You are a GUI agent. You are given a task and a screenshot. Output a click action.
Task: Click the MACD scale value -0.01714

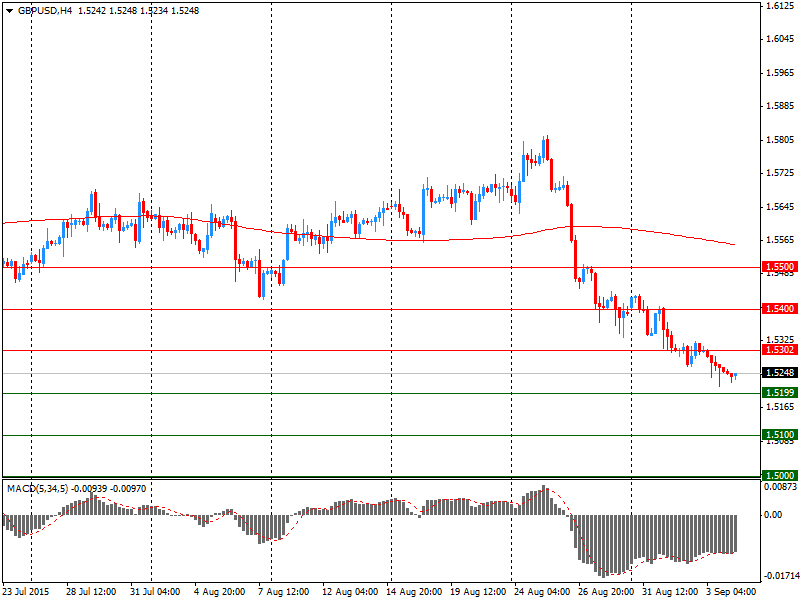pos(780,577)
